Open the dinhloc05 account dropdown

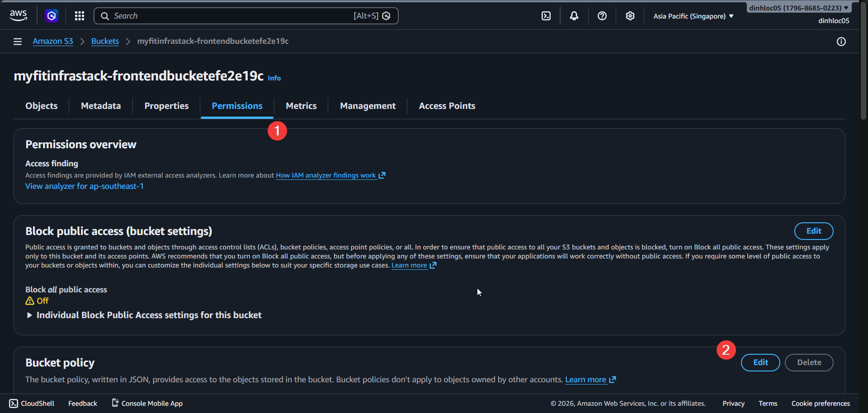pyautogui.click(x=798, y=8)
